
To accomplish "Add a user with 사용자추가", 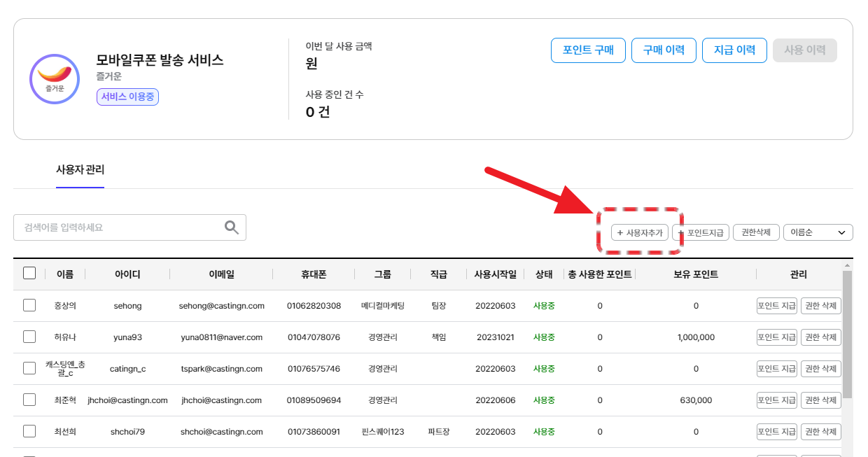I will point(640,232).
